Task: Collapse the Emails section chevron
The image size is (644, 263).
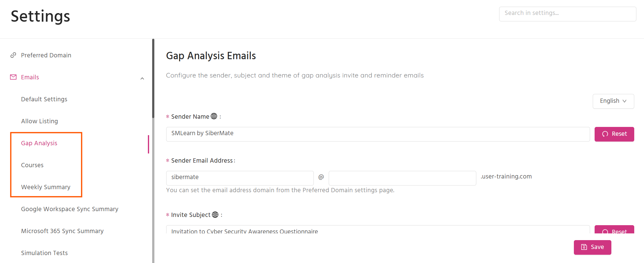Action: click(x=142, y=78)
